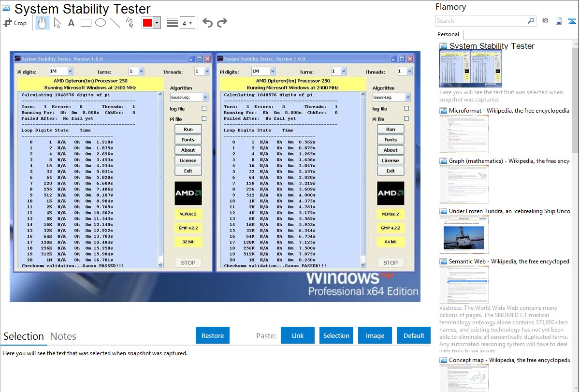Open the Microformat Wikipedia page thumbnail
579x392 pixels.
(x=464, y=134)
